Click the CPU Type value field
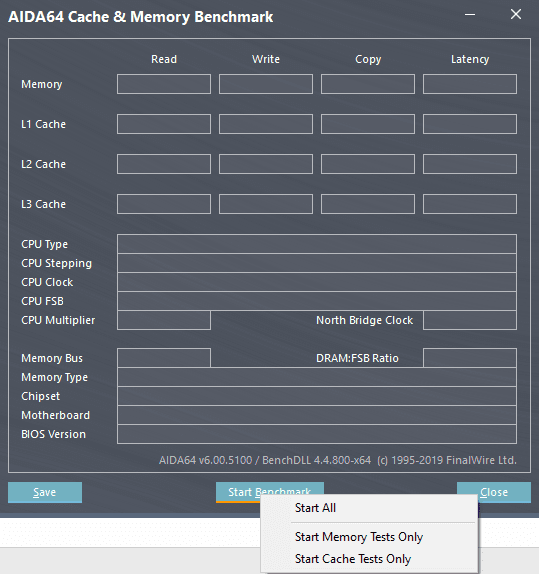 click(317, 244)
